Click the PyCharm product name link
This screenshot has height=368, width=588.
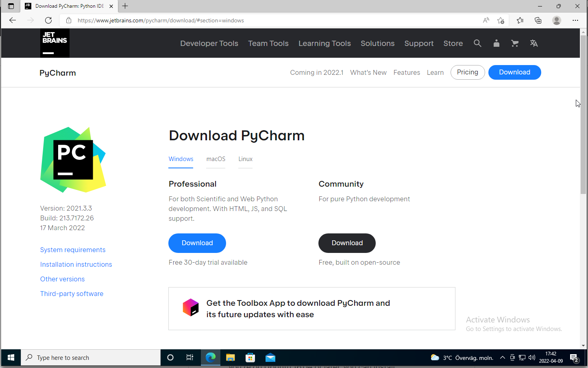[58, 73]
